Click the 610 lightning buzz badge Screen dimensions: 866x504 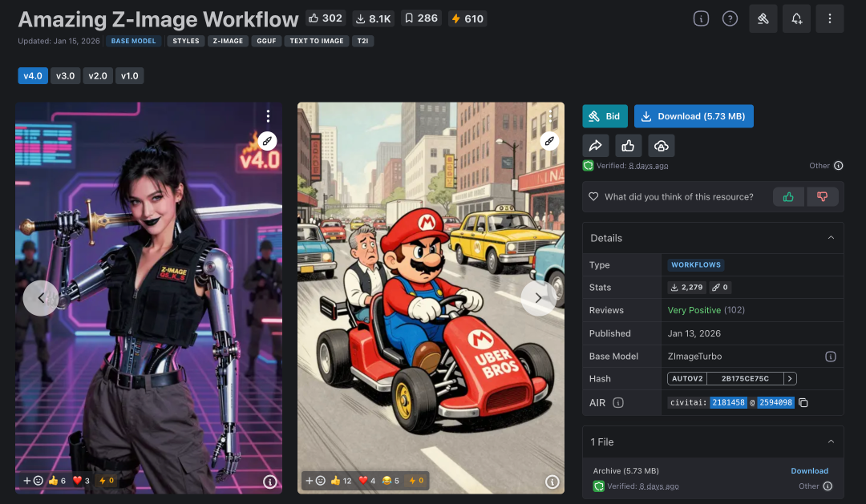point(467,18)
